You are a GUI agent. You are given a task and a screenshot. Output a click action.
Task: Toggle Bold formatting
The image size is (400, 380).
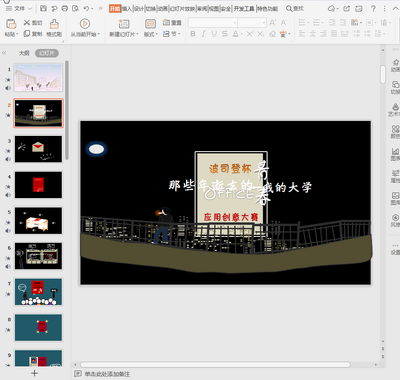coord(193,34)
